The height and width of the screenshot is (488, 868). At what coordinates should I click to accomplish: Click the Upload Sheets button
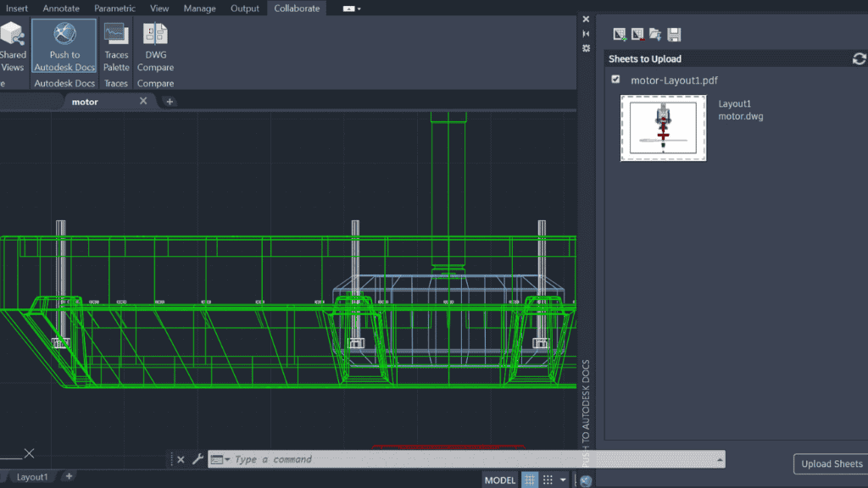(832, 463)
